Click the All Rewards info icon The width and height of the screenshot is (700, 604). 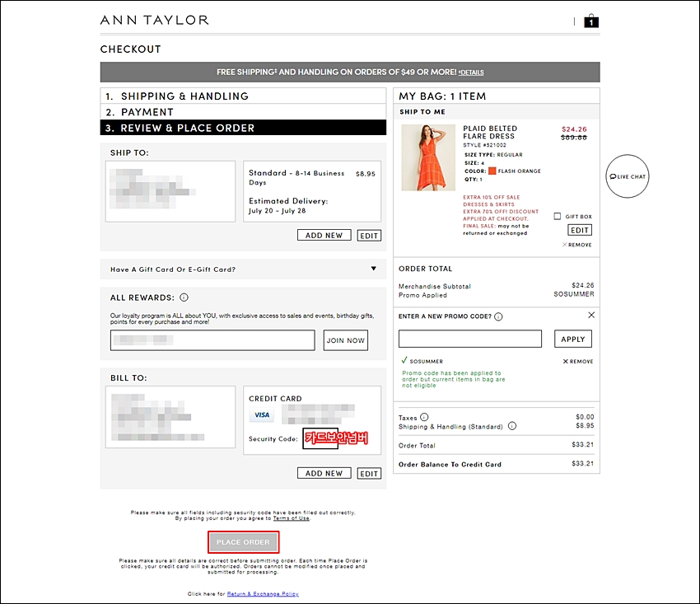[x=184, y=297]
